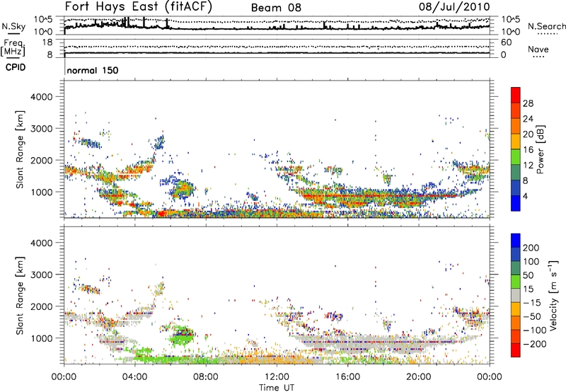Viewport: 566px width, 392px height.
Task: Click the 'Power [dB]' colorbar label
Action: click(541, 149)
